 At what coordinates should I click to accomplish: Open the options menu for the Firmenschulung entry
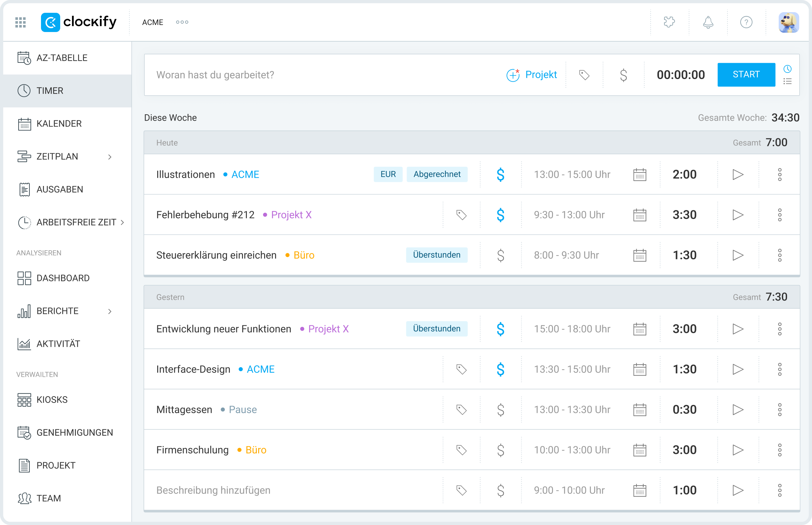[780, 450]
